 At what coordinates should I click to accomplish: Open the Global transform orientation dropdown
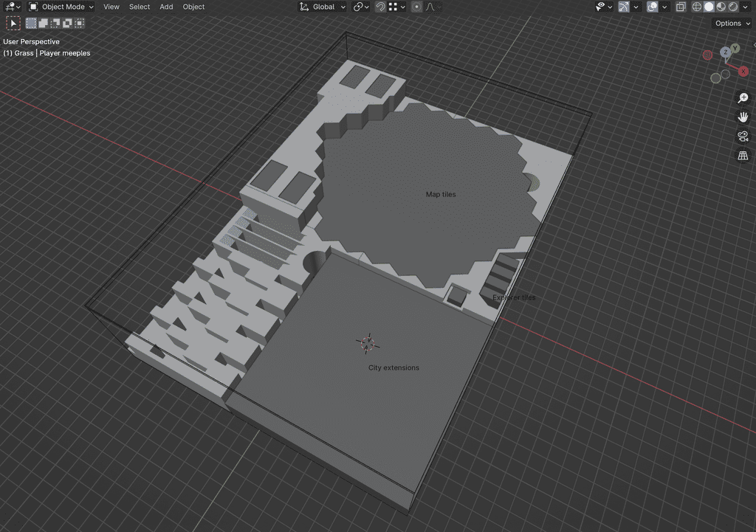[x=323, y=7]
